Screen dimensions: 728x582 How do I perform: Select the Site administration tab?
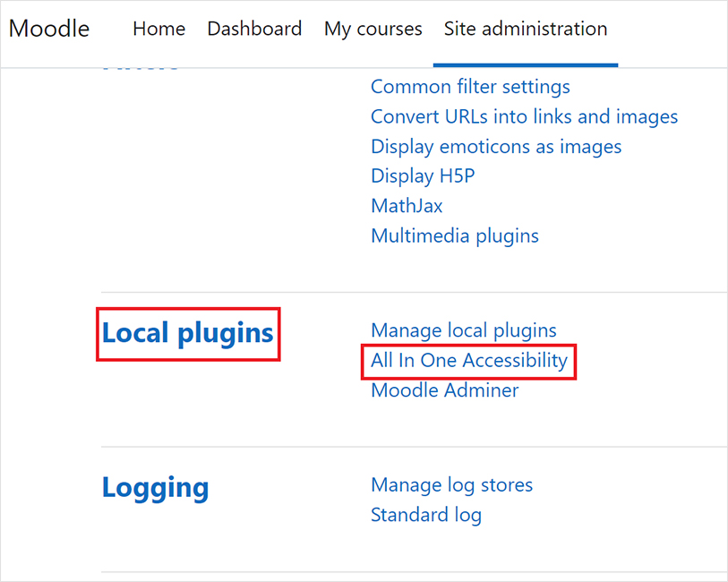[526, 29]
